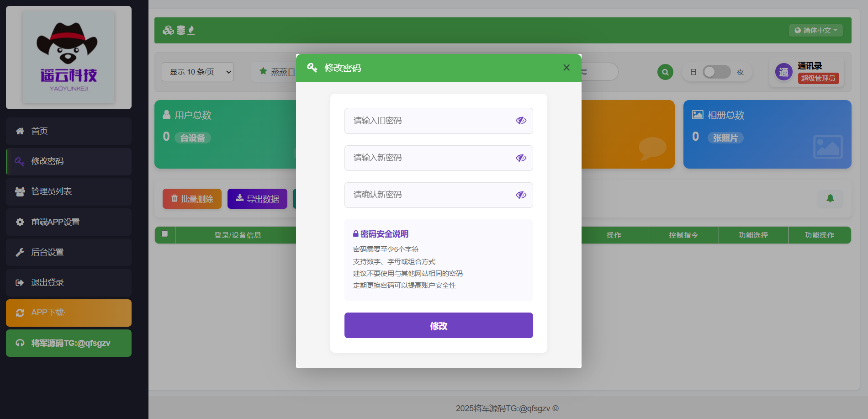868x419 pixels.
Task: Click the notification bell icon
Action: (x=830, y=198)
